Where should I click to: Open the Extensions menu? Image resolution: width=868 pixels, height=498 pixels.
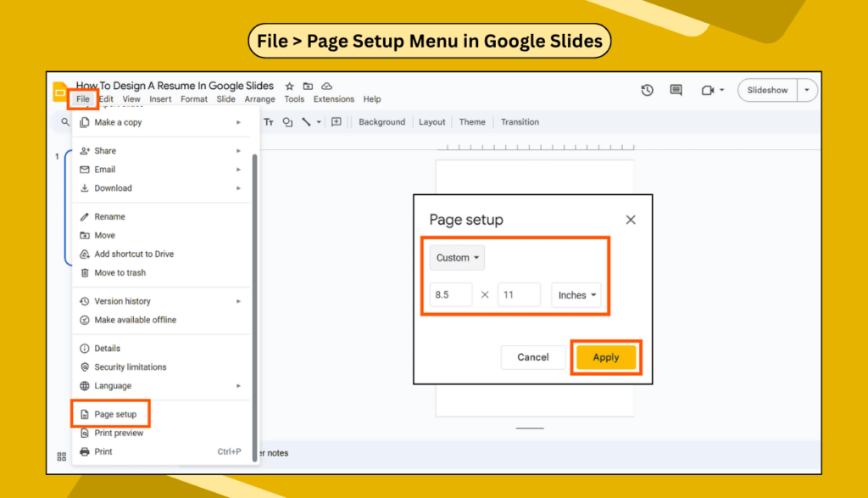(333, 98)
